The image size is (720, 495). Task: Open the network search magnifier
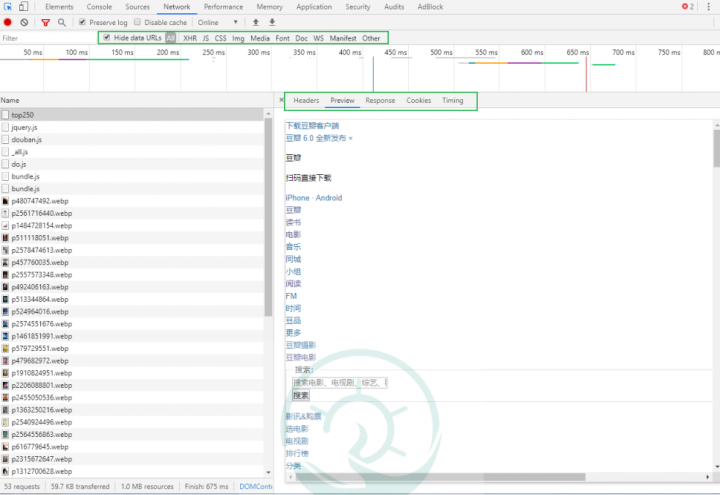(62, 22)
